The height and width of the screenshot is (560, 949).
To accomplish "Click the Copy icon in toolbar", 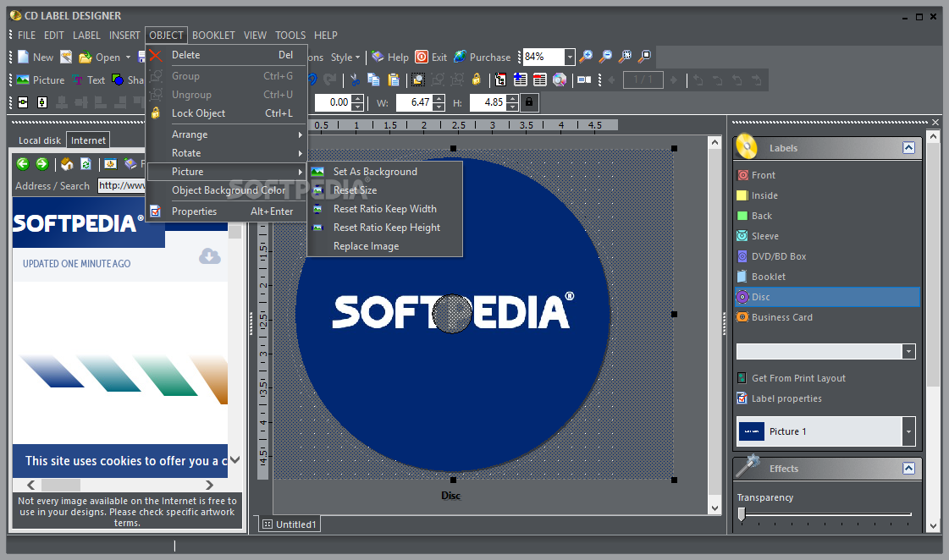I will pyautogui.click(x=373, y=80).
